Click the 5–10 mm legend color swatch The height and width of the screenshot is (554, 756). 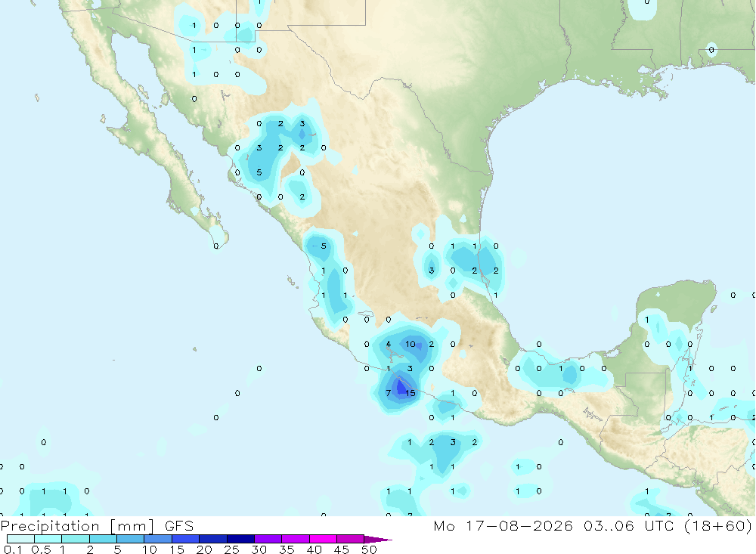[130, 539]
